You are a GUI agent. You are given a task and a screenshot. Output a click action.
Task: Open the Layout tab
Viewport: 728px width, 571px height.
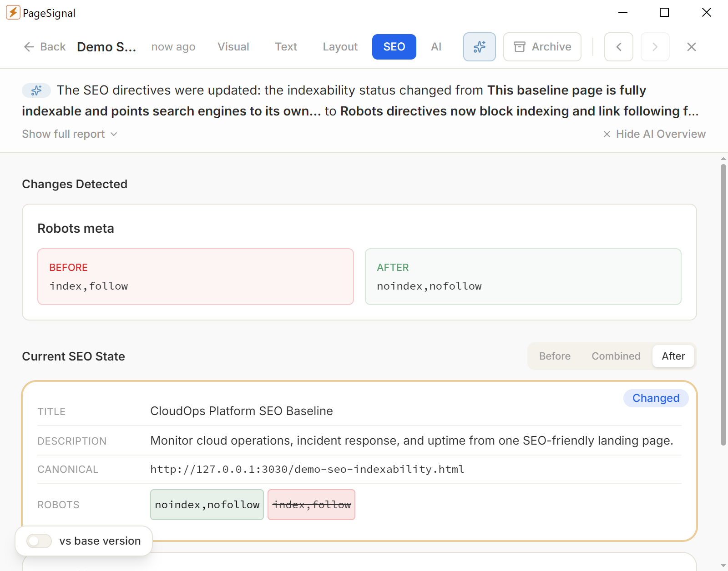340,47
